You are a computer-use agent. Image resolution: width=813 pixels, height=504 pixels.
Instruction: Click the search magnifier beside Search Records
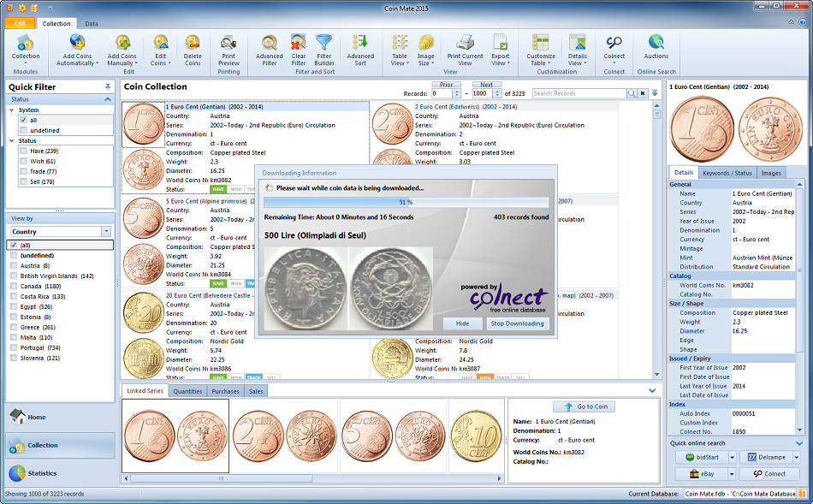point(632,93)
